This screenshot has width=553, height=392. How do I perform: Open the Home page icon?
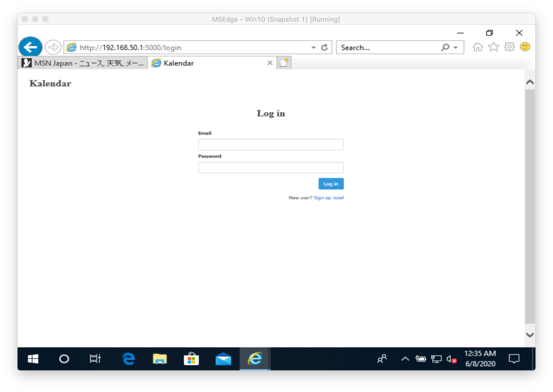pyautogui.click(x=478, y=47)
